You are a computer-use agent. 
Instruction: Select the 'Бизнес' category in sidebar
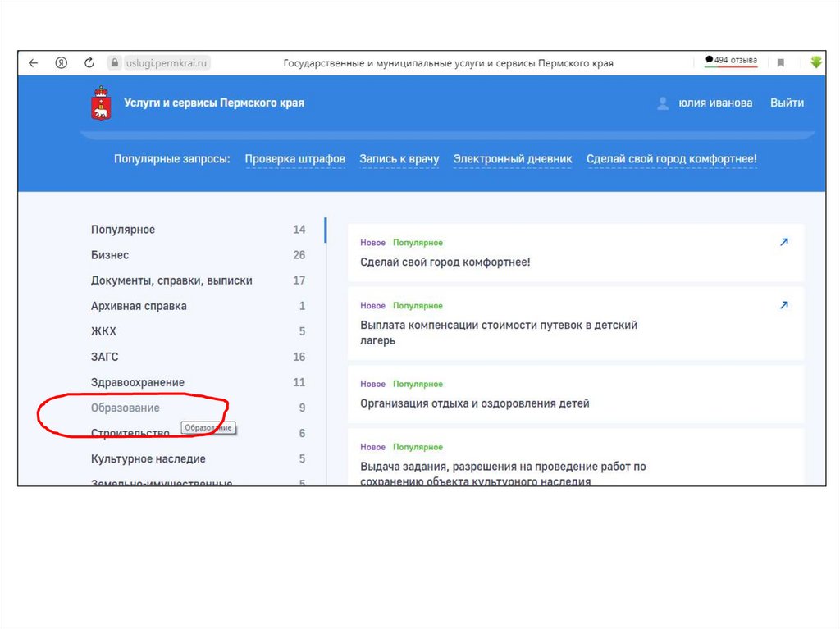pos(110,255)
